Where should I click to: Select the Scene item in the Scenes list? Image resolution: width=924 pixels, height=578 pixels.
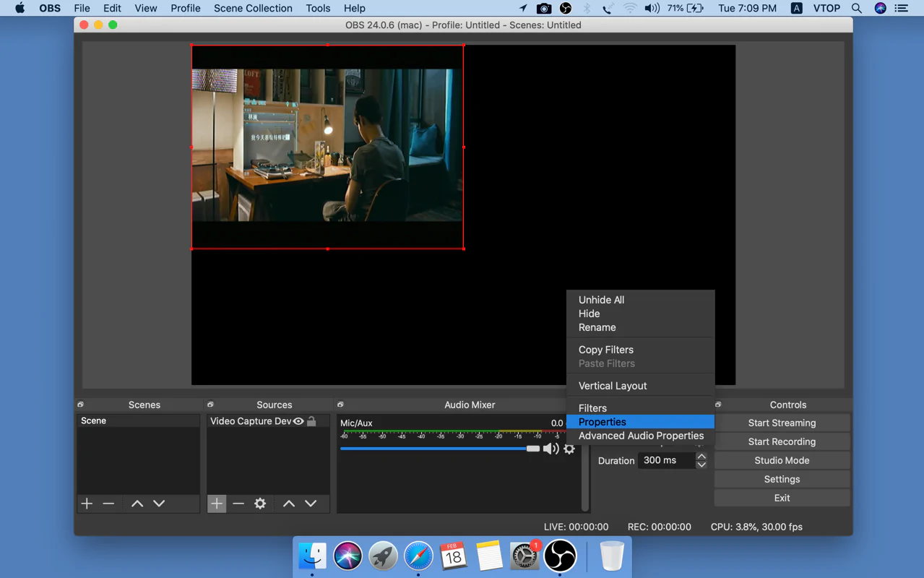pyautogui.click(x=138, y=420)
